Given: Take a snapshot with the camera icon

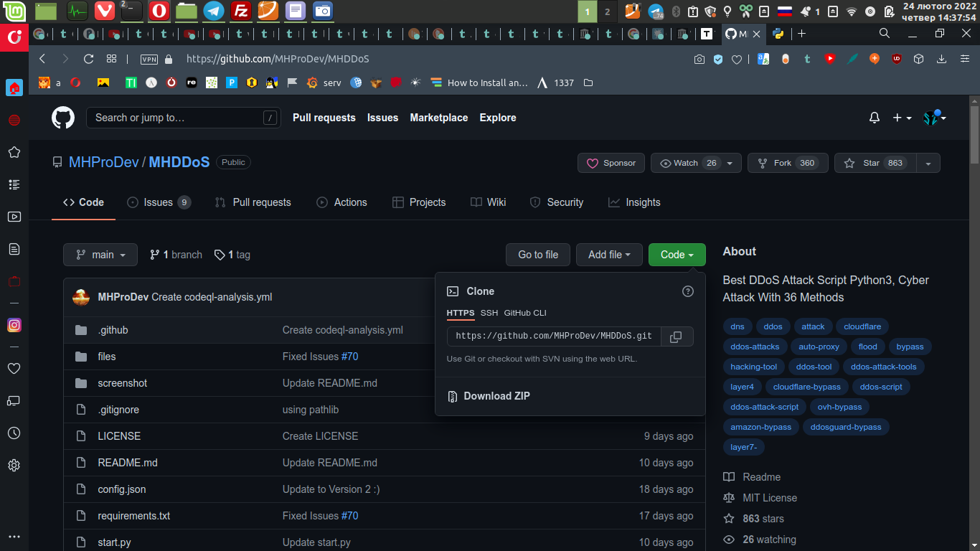Looking at the screenshot, I should (699, 60).
